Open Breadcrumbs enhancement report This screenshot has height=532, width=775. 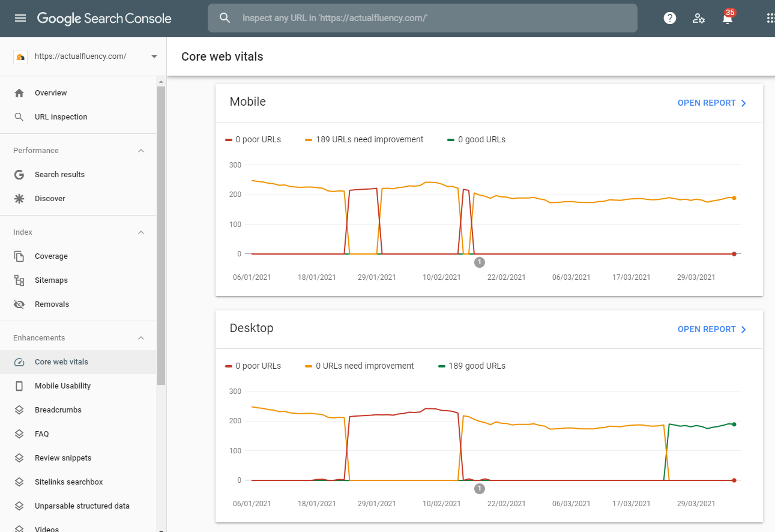coord(78,410)
